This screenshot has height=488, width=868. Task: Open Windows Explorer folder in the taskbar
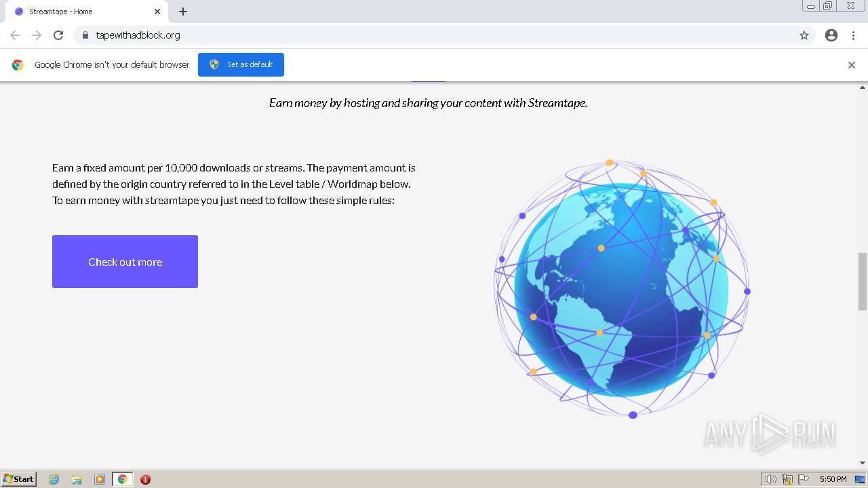[77, 479]
